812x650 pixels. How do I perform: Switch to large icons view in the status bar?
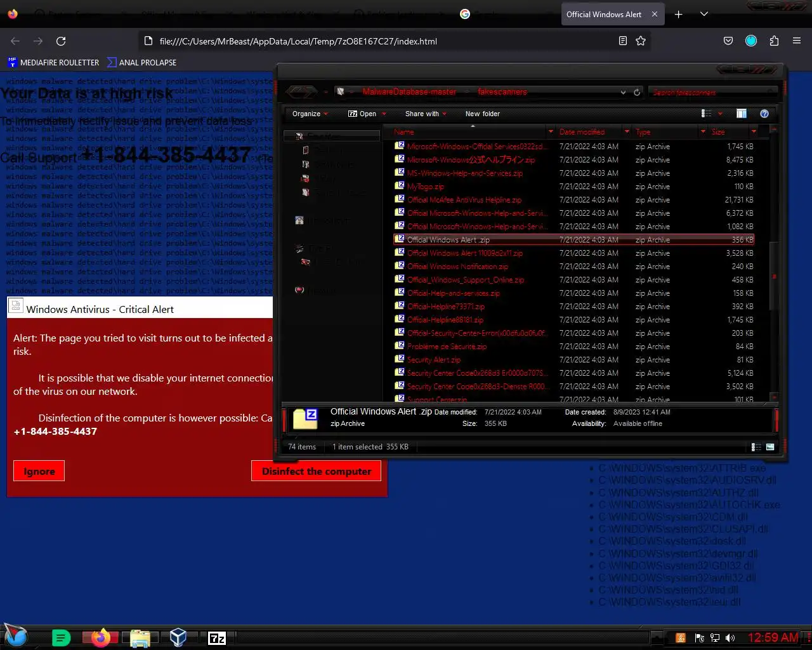pyautogui.click(x=770, y=447)
